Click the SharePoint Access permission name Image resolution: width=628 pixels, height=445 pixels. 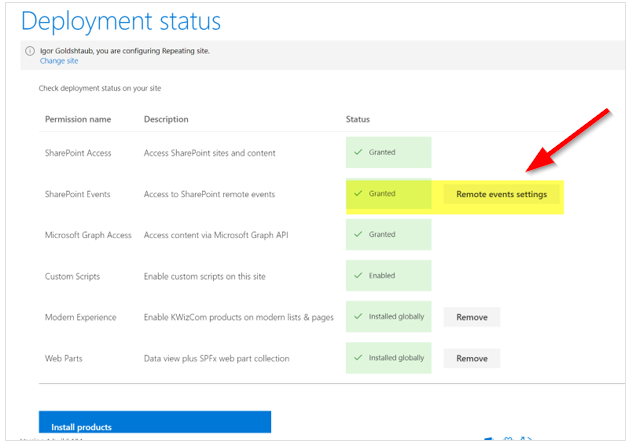coord(78,153)
